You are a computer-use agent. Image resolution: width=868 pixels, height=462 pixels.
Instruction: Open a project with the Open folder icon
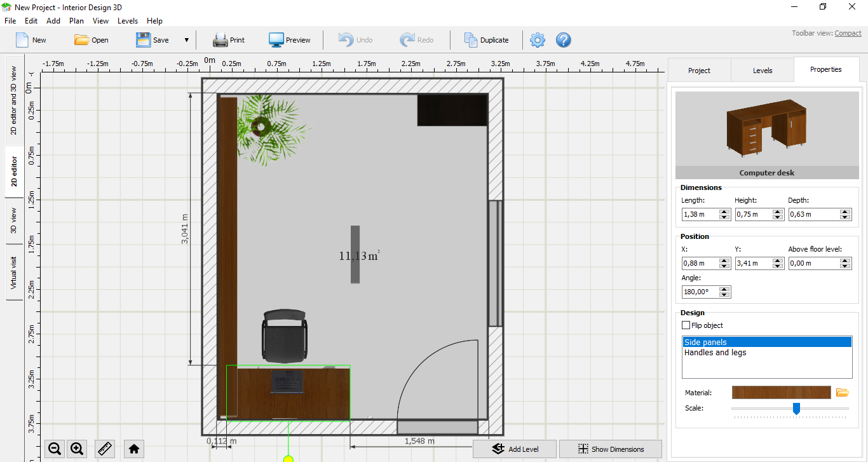82,40
